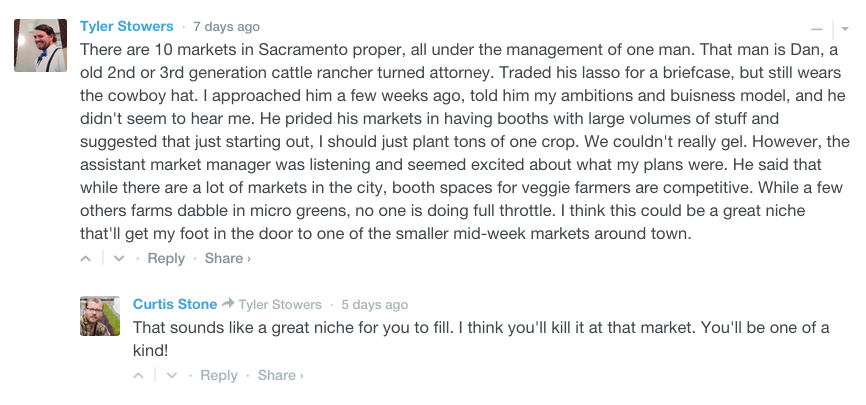Click the reply arrow icon beside Curtis Stone
The width and height of the screenshot is (866, 405).
point(228,304)
